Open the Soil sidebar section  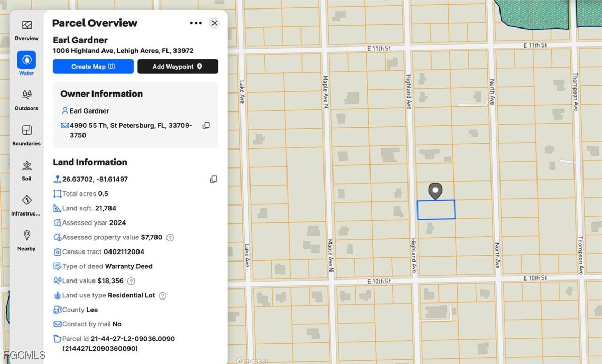click(x=26, y=170)
